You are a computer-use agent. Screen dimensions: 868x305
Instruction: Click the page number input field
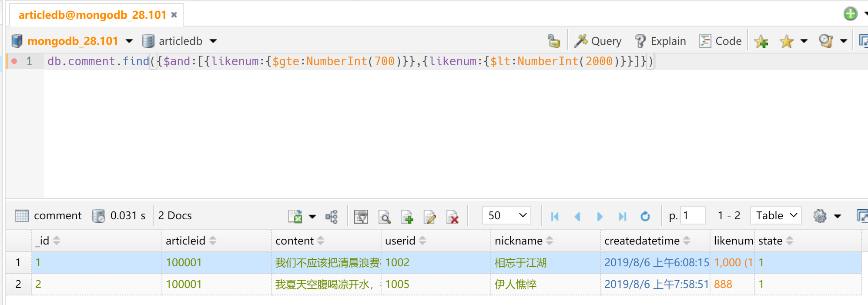point(692,215)
